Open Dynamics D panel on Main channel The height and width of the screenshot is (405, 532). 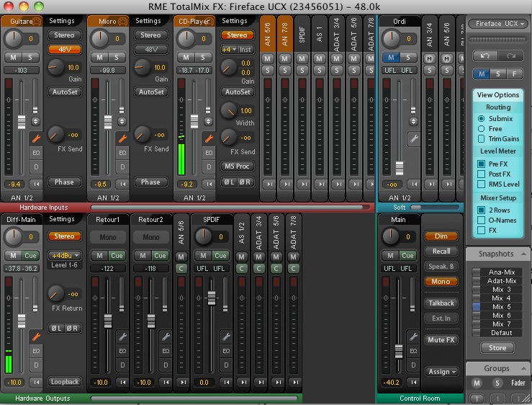click(x=413, y=365)
